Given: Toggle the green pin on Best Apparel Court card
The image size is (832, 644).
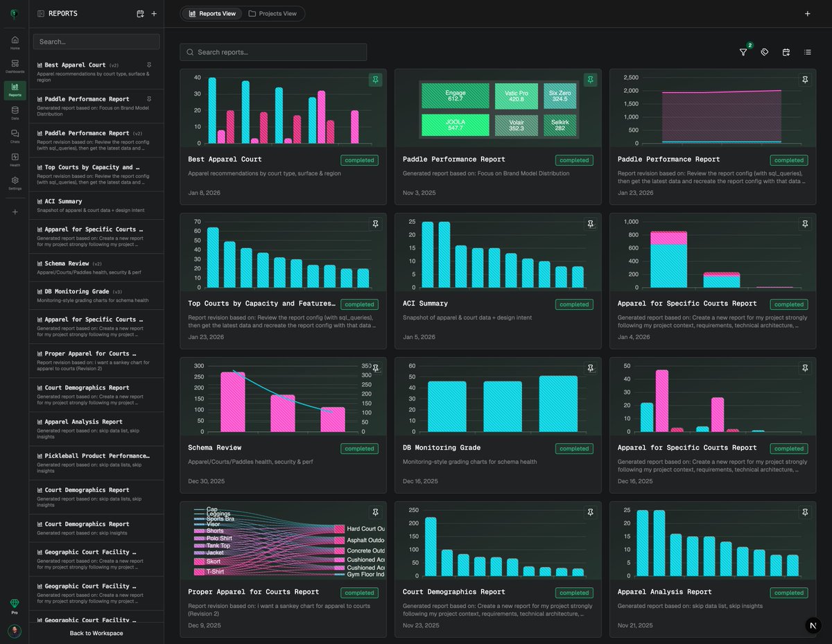Looking at the screenshot, I should 375,80.
